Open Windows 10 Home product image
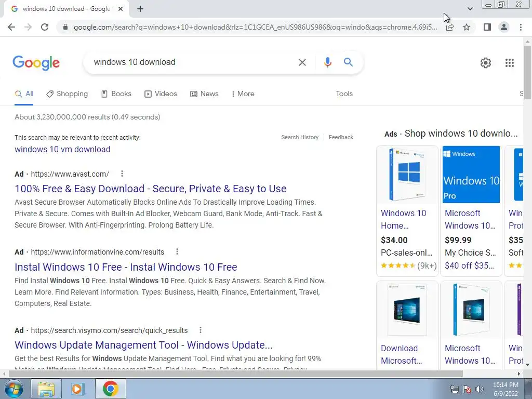The width and height of the screenshot is (532, 399). tap(407, 175)
